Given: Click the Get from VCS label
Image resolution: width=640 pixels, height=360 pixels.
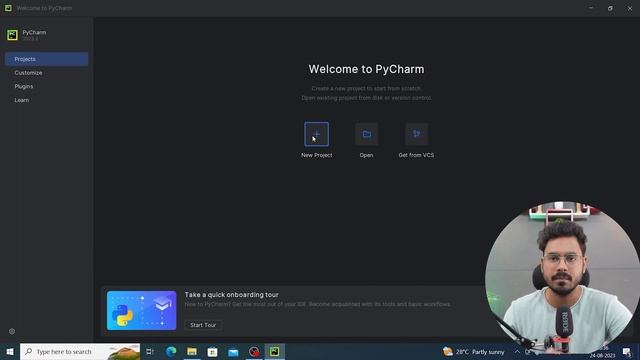Looking at the screenshot, I should (x=416, y=155).
